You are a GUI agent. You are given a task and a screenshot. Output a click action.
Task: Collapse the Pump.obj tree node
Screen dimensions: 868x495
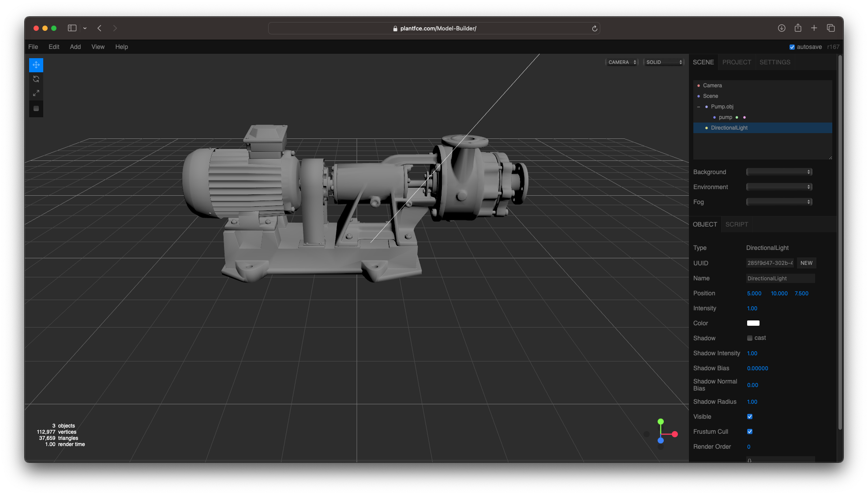pos(699,107)
